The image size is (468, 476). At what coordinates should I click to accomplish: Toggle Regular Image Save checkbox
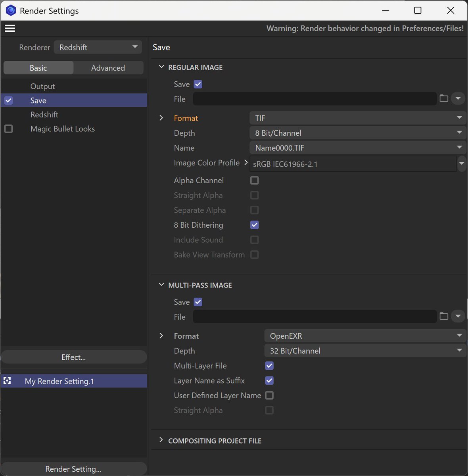point(198,84)
